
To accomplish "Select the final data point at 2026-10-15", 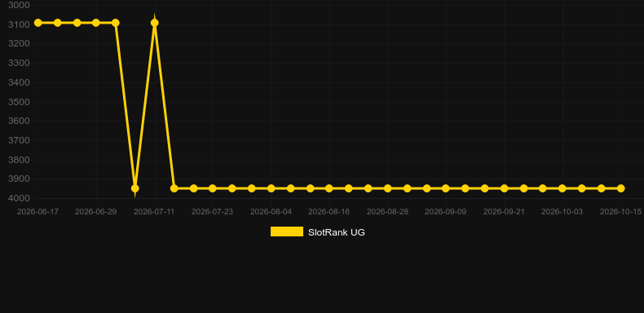I will (x=620, y=188).
